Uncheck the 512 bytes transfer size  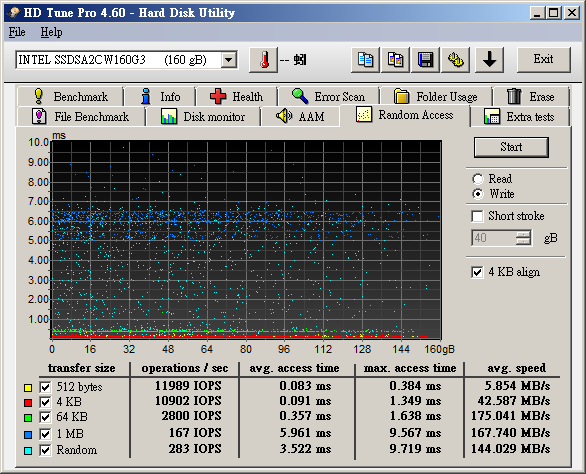point(45,387)
